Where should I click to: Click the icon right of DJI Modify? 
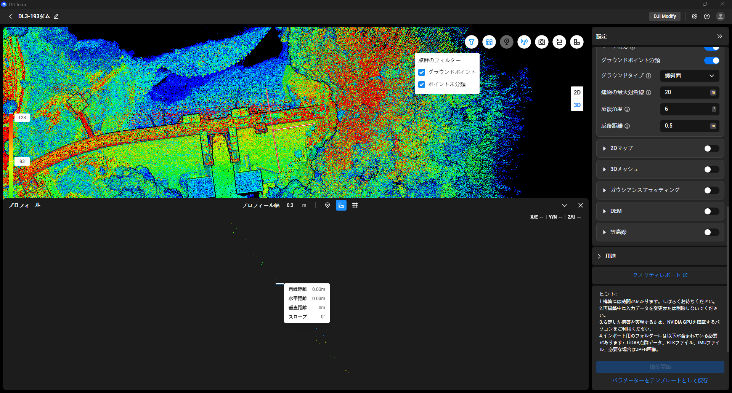694,16
